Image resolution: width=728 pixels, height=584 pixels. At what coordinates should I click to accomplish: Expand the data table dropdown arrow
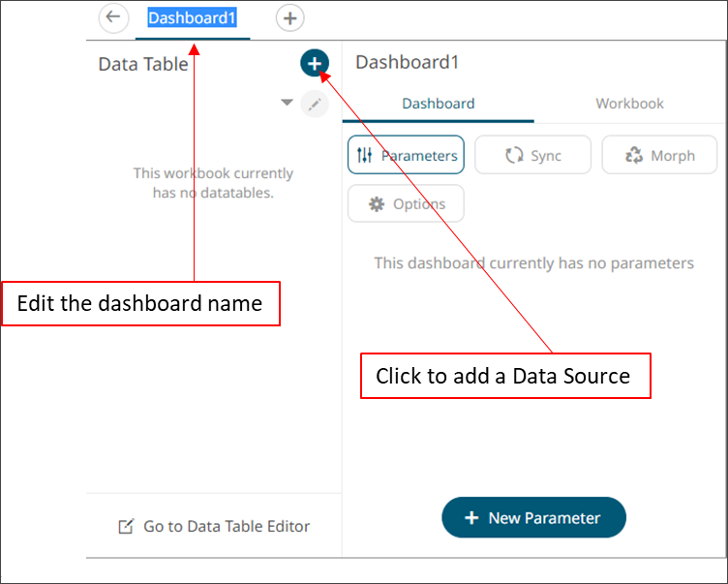click(287, 103)
